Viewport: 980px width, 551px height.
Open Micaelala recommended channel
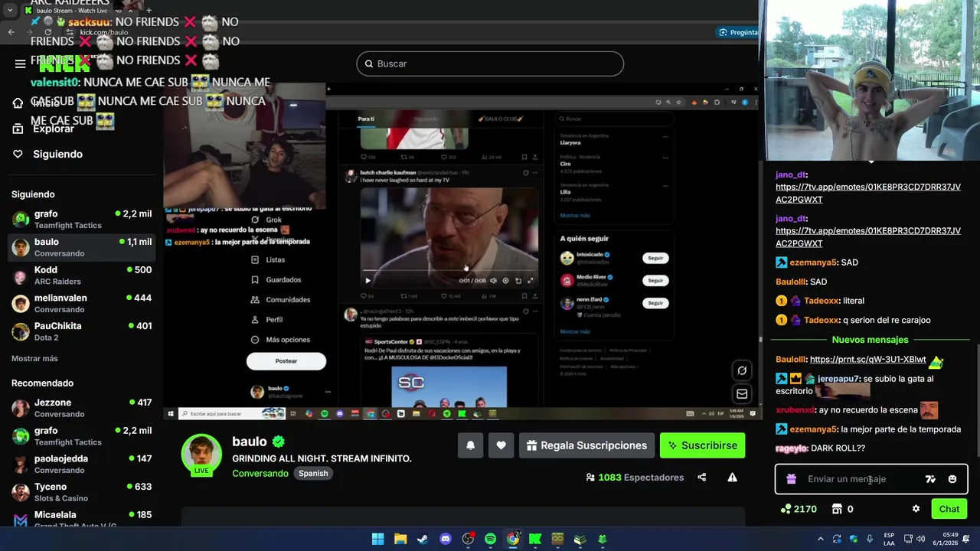click(x=81, y=519)
